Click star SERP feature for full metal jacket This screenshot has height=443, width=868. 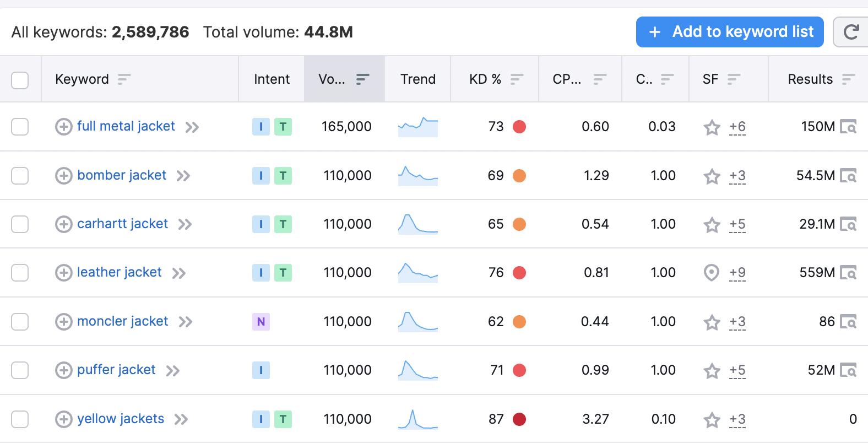(x=712, y=127)
